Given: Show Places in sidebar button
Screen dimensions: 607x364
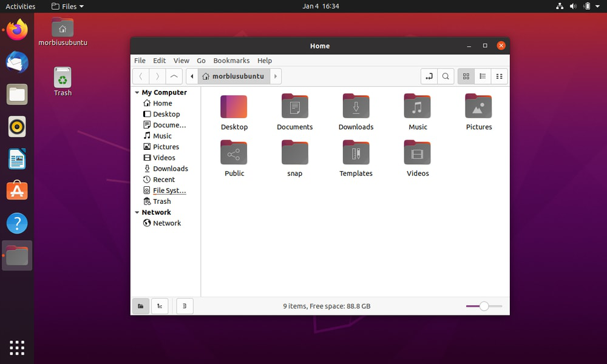Looking at the screenshot, I should click(141, 306).
